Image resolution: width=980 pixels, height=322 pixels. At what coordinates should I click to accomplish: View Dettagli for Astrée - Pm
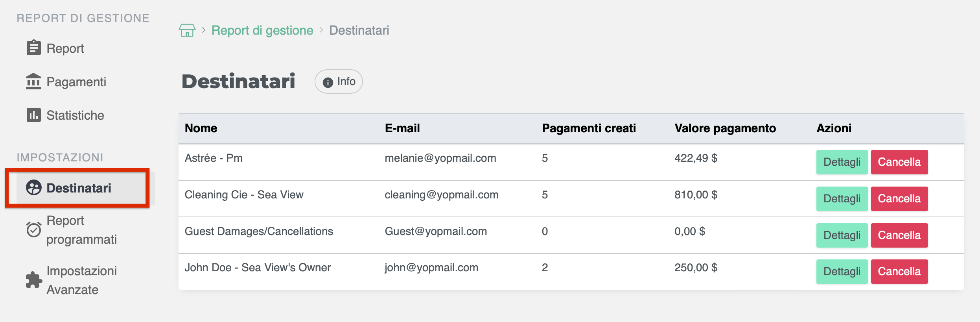click(x=842, y=162)
